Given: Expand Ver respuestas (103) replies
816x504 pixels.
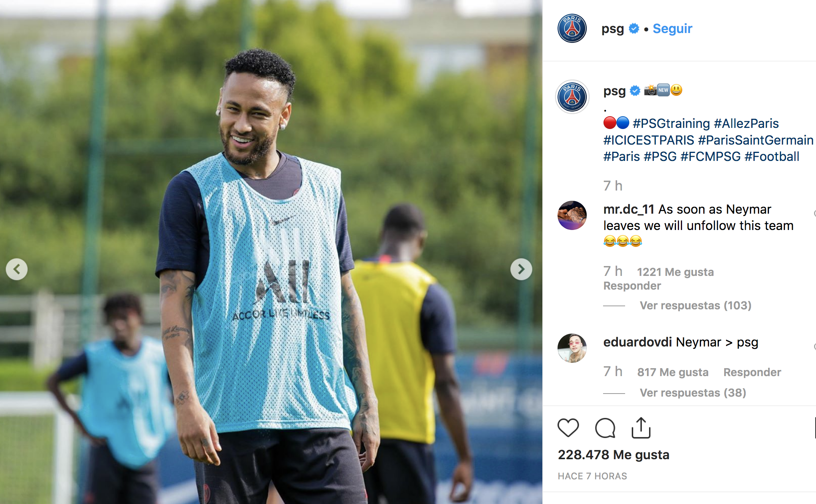Looking at the screenshot, I should click(x=696, y=306).
